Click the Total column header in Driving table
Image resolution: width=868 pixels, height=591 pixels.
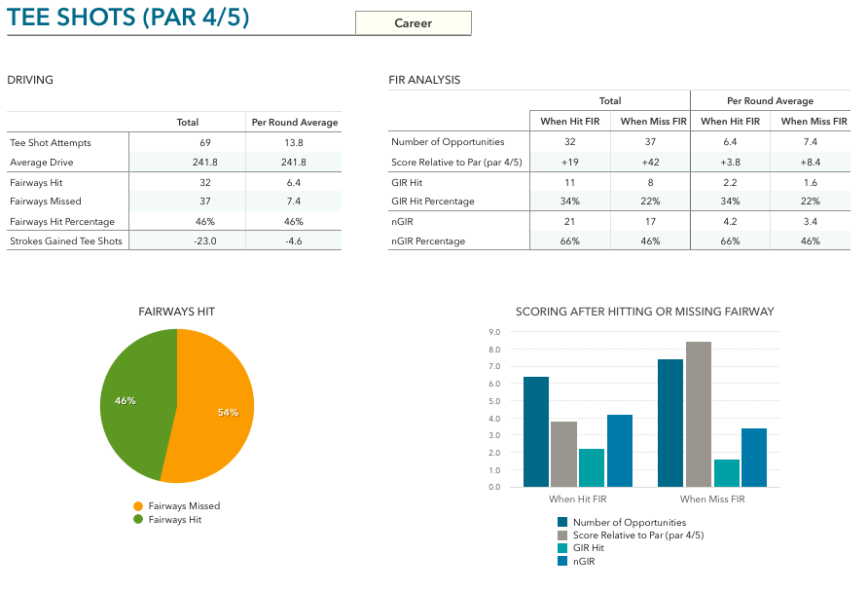click(x=187, y=123)
